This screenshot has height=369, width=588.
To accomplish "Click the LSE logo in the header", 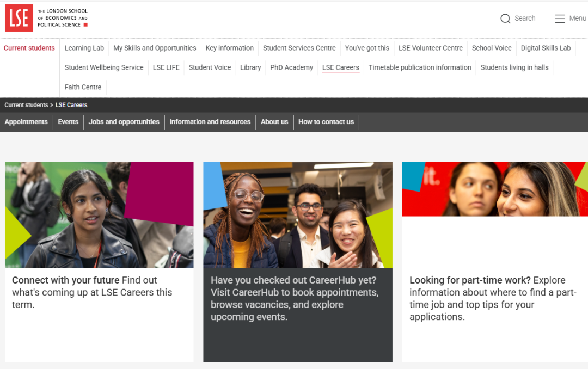I will (19, 18).
